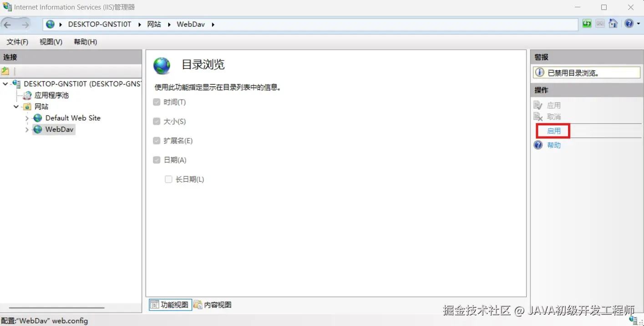Check the 扩展名(E) option
The image size is (644, 326).
pyautogui.click(x=157, y=140)
